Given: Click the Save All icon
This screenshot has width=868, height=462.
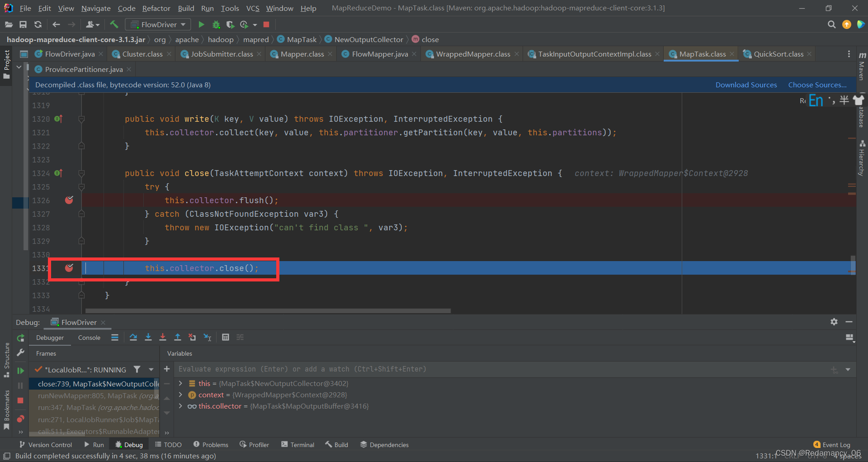Looking at the screenshot, I should (x=23, y=24).
